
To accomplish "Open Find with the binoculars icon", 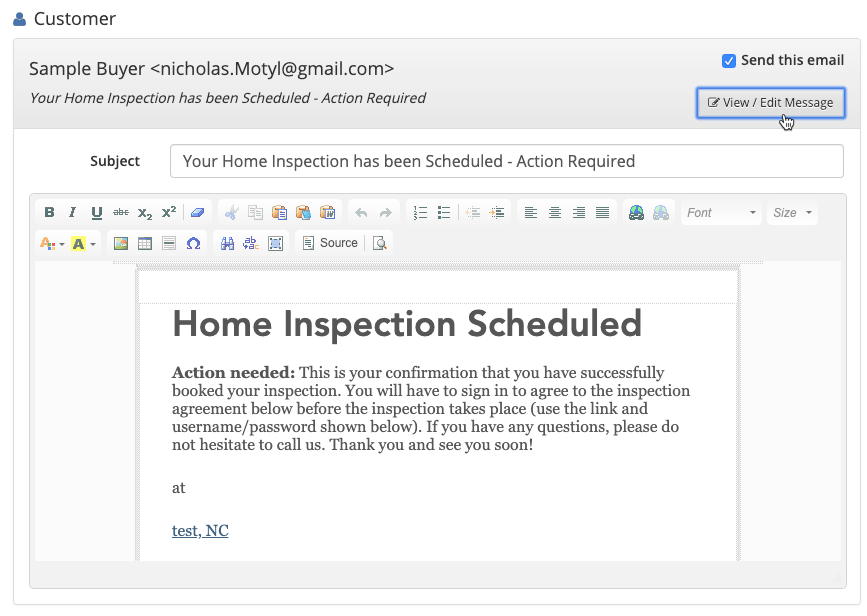I will click(x=227, y=243).
